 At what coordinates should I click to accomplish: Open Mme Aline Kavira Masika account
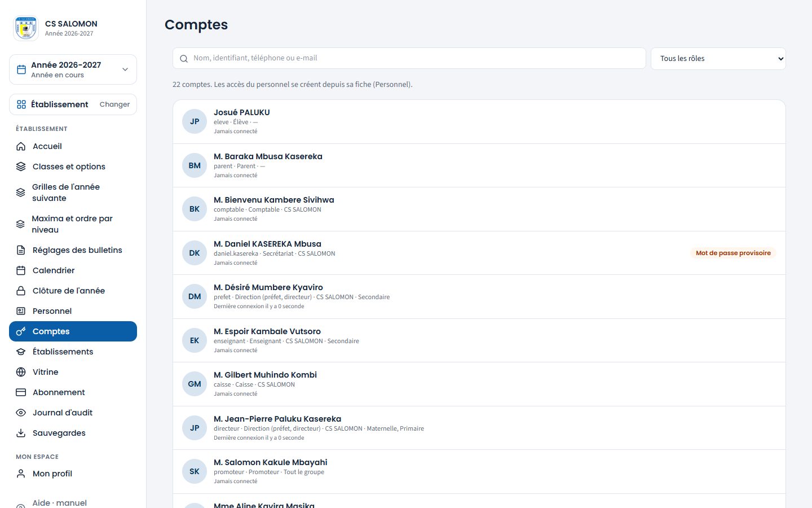(479, 501)
